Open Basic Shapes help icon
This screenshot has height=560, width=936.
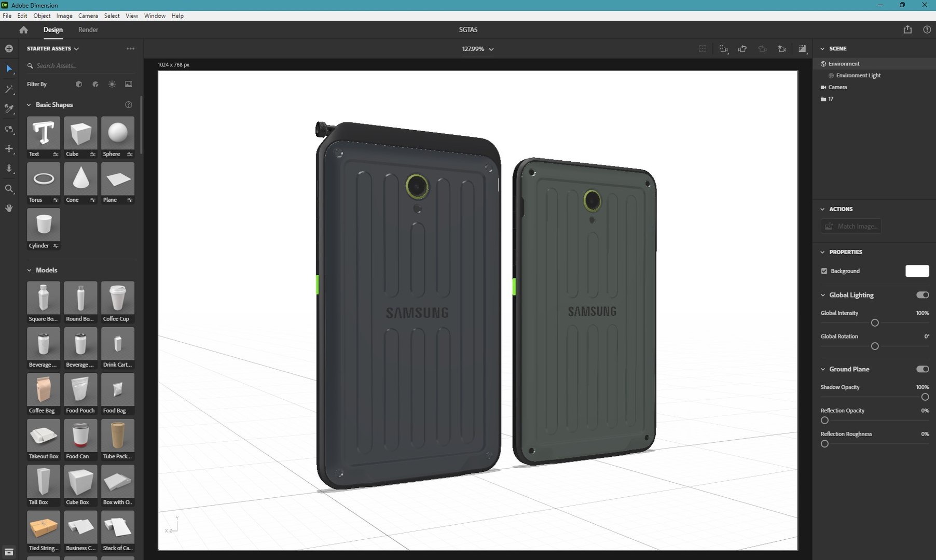(129, 105)
